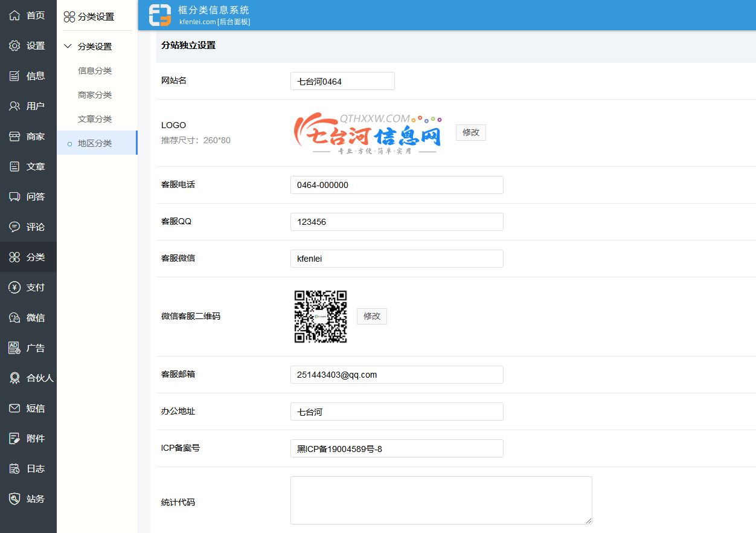Click the partner badge icon
The width and height of the screenshot is (756, 533).
point(14,378)
